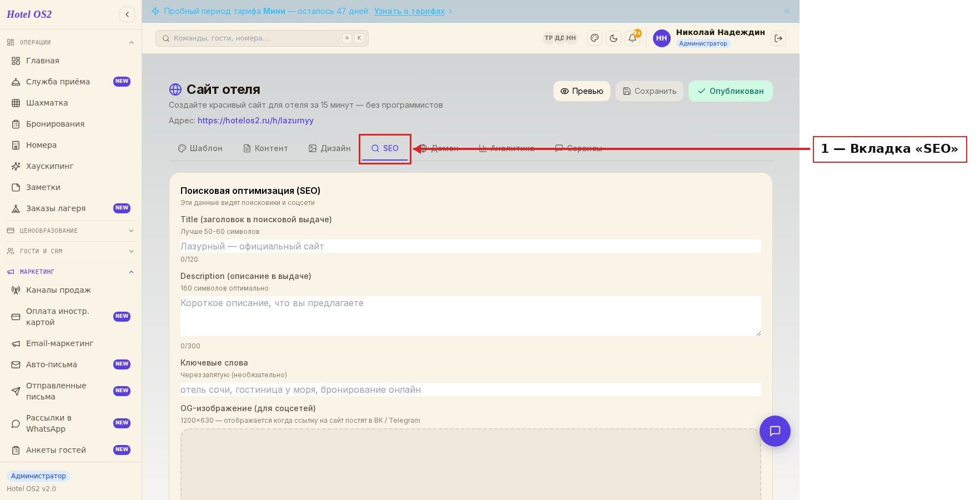
Task: Select the SEO tab
Action: click(385, 148)
